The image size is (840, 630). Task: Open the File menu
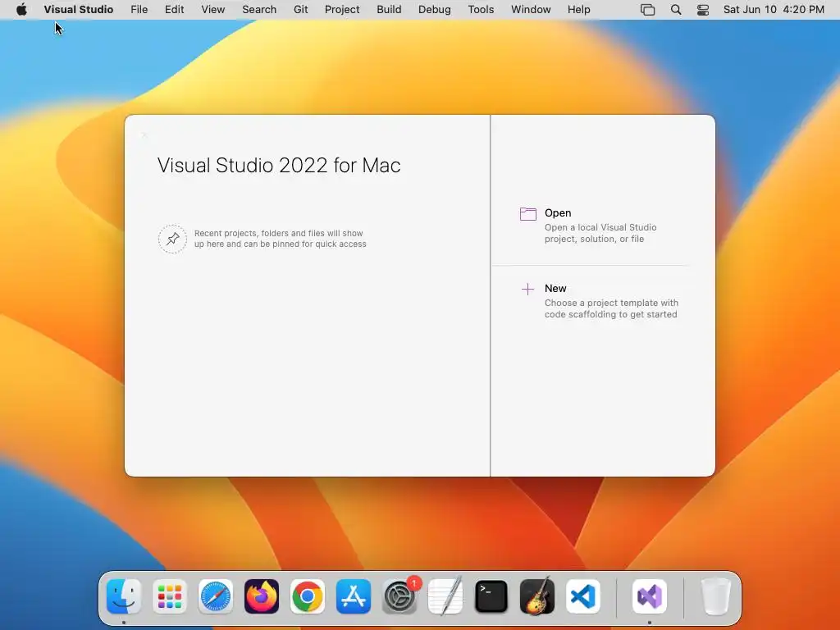139,10
